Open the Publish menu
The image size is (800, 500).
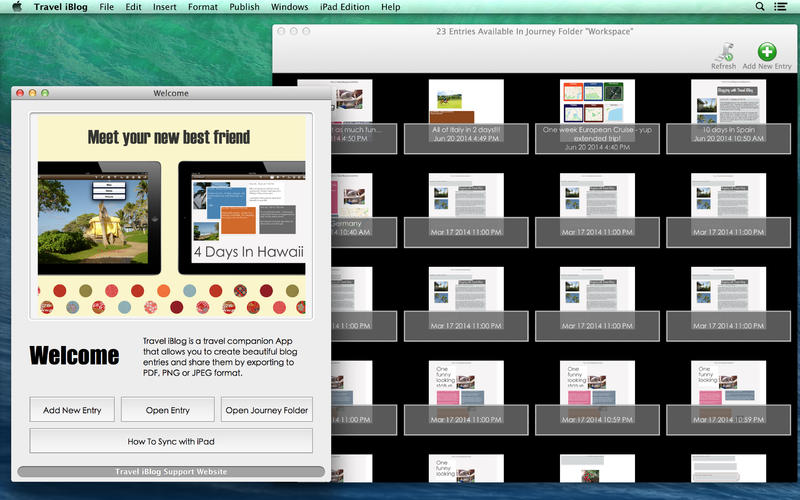coord(244,7)
